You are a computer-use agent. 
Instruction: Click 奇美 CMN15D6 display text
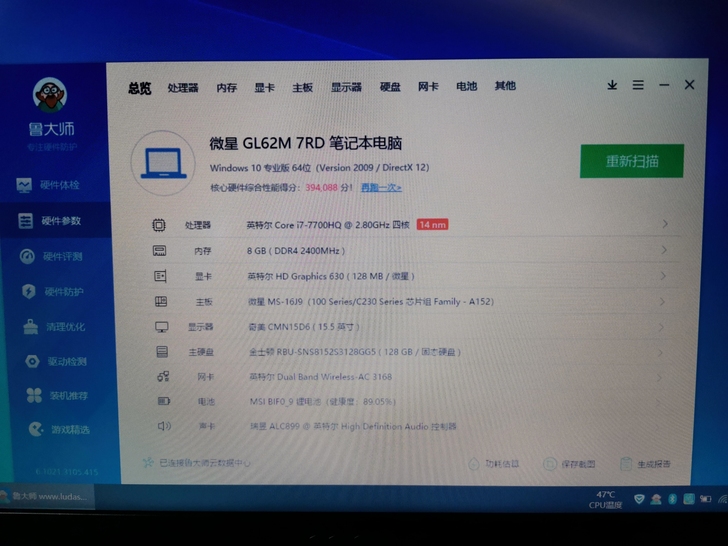pos(304,327)
